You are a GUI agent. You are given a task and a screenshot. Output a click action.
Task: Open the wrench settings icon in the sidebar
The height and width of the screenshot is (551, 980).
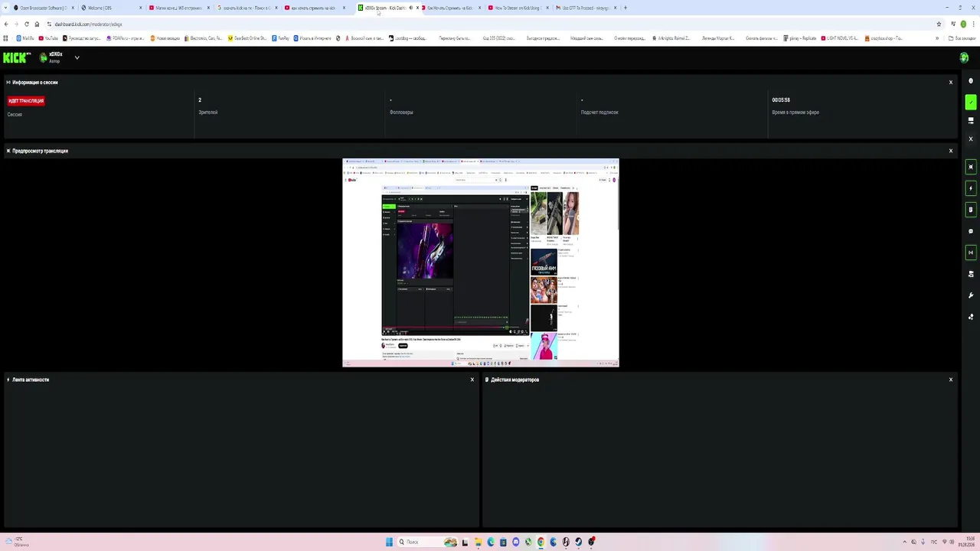tap(971, 295)
